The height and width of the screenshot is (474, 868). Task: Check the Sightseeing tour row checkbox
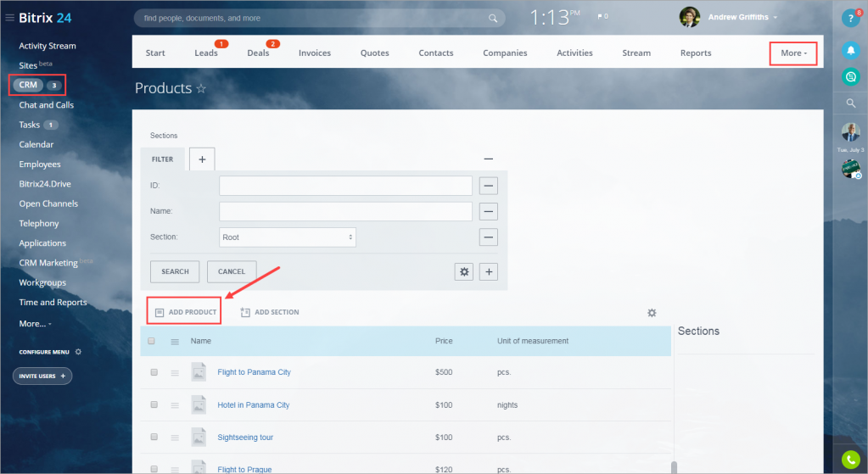click(x=154, y=437)
